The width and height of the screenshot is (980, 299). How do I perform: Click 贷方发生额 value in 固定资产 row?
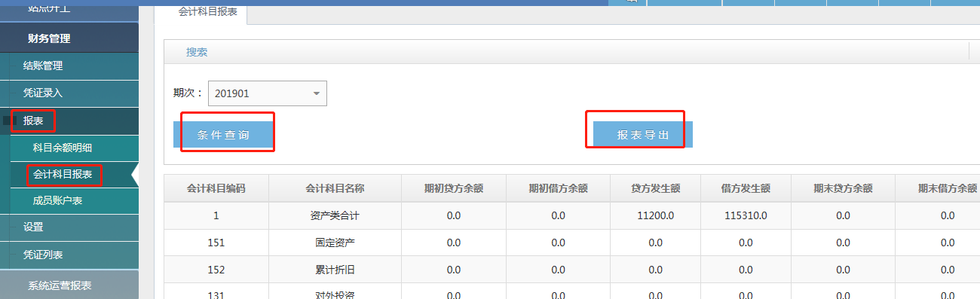[x=655, y=243]
